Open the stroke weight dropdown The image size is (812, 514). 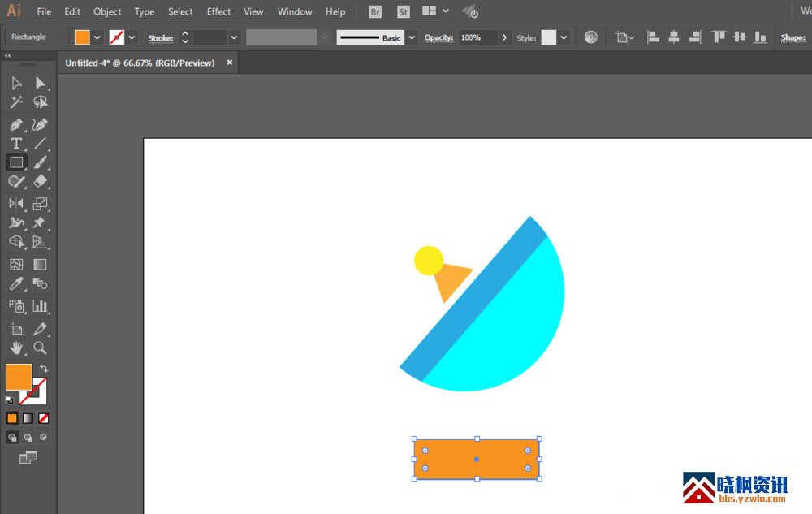click(x=234, y=37)
